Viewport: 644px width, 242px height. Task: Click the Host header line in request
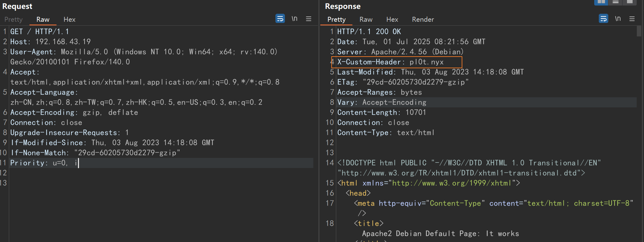coord(50,42)
